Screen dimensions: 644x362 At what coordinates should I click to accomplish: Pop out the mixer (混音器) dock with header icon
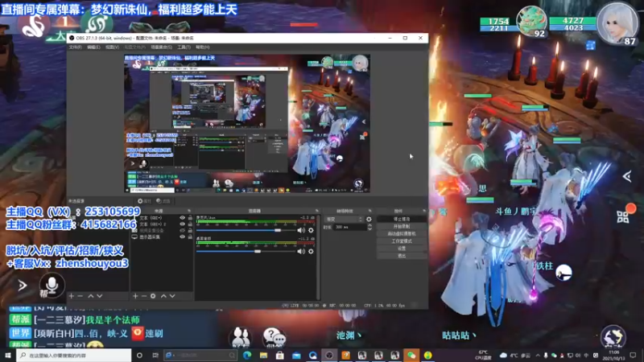pos(316,211)
